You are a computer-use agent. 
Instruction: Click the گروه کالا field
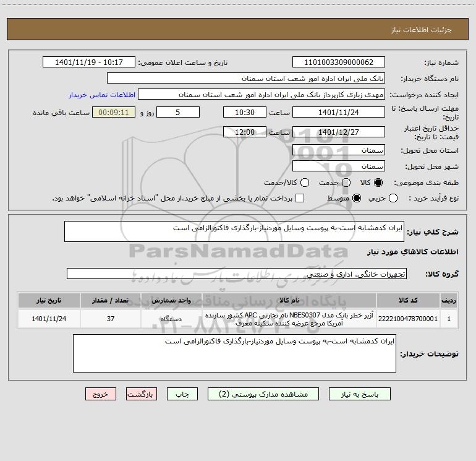tap(237, 274)
